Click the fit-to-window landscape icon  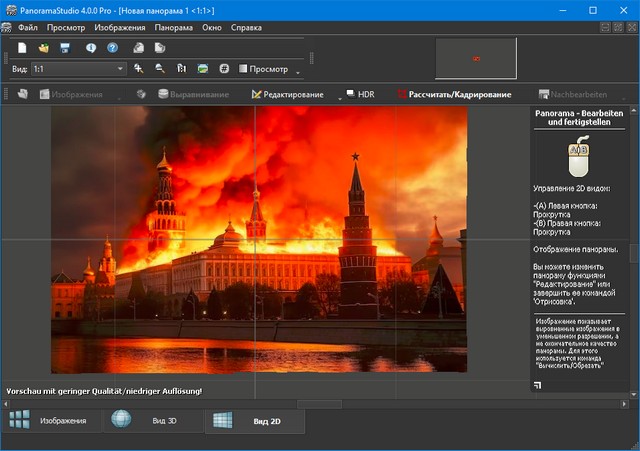click(x=203, y=69)
